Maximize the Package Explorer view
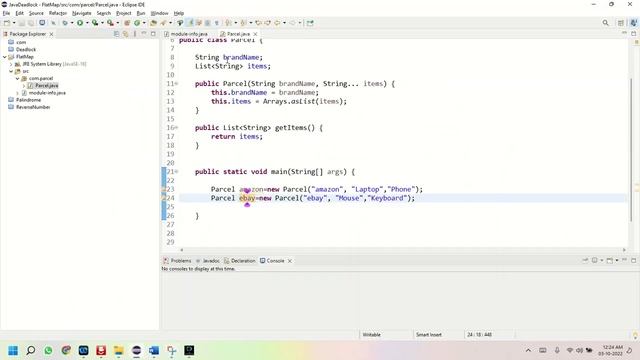This screenshot has height=360, width=640. coord(153,33)
